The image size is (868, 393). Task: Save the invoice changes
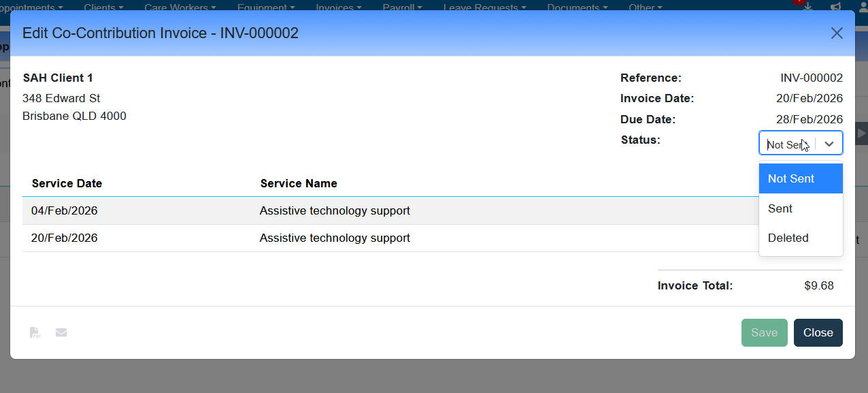click(x=764, y=332)
